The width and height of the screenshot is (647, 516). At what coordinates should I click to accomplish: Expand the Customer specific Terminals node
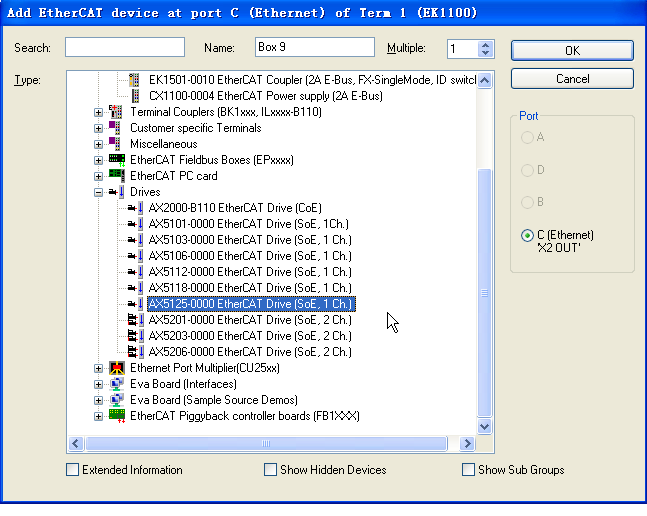point(98,128)
